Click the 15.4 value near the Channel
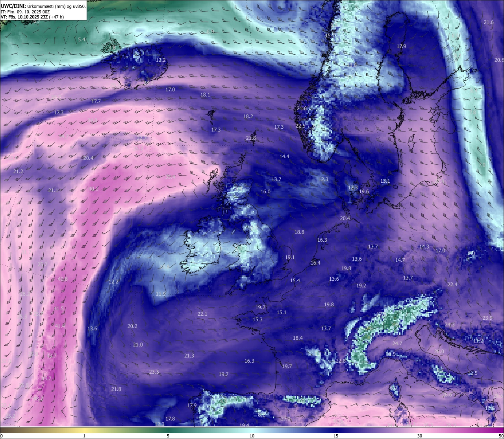Image resolution: width=504 pixels, height=439 pixels. [x=295, y=280]
